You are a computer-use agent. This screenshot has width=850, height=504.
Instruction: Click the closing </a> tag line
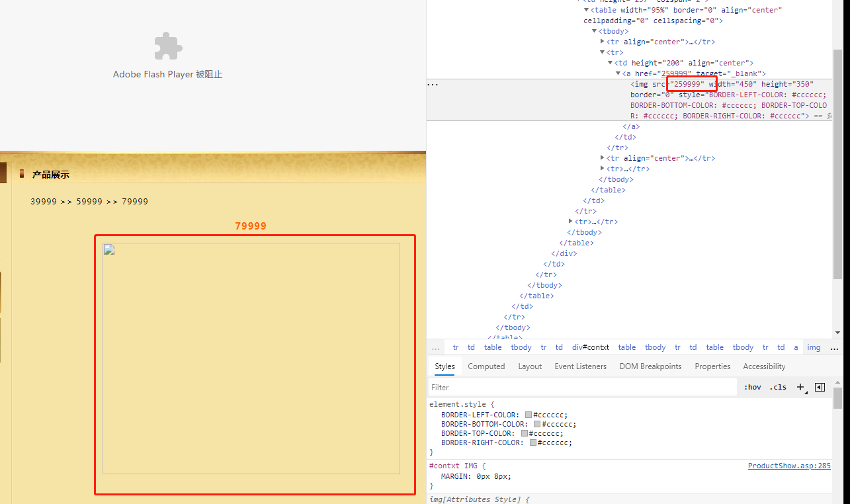[x=630, y=126]
